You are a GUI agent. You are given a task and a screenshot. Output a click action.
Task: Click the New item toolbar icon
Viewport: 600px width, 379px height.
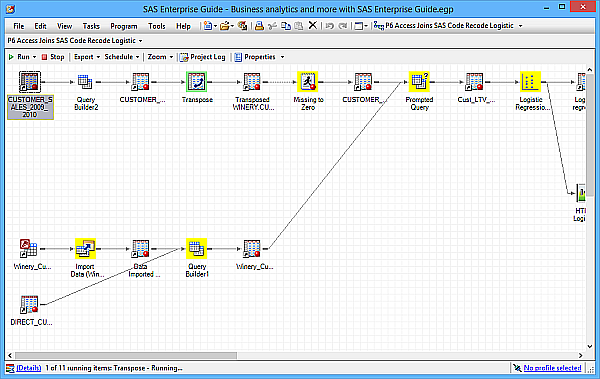(208, 26)
